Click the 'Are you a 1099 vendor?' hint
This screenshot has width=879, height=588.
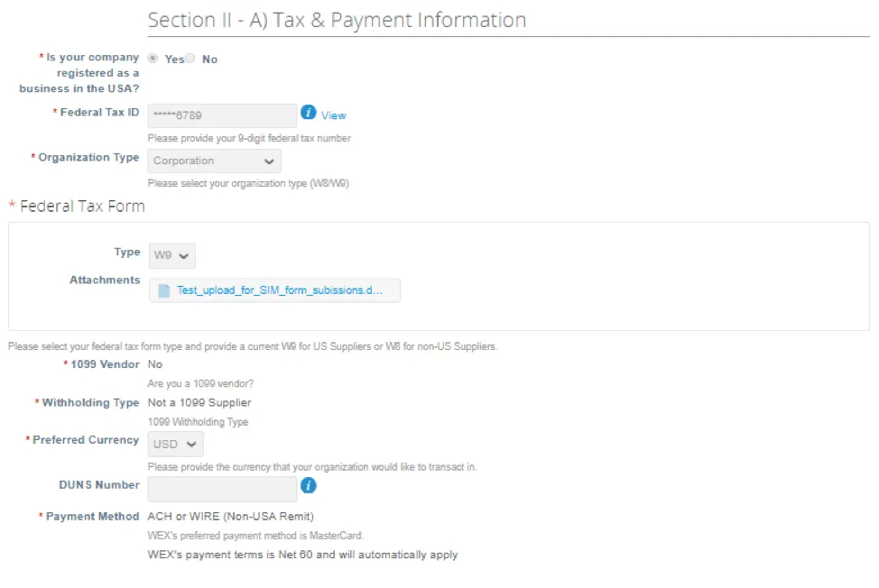pyautogui.click(x=200, y=383)
